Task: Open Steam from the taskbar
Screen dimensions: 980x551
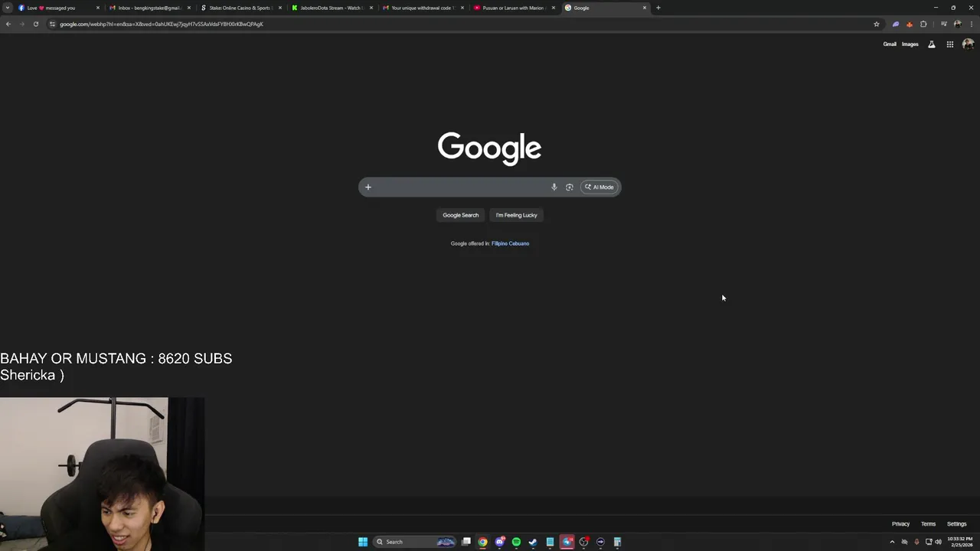Action: pyautogui.click(x=533, y=542)
